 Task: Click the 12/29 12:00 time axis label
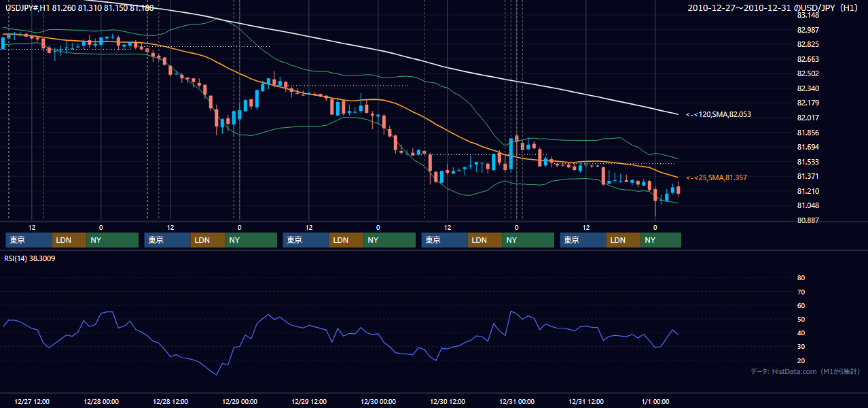(308, 401)
